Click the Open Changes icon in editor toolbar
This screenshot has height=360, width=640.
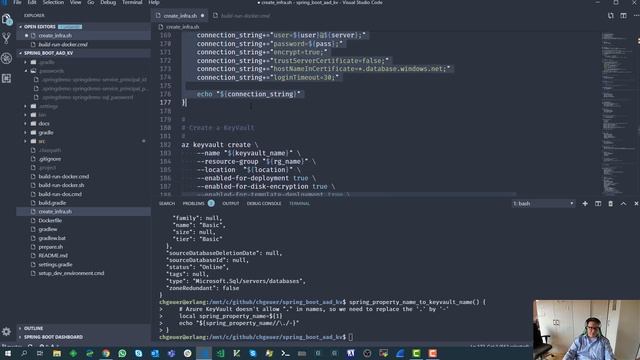[x=611, y=16]
